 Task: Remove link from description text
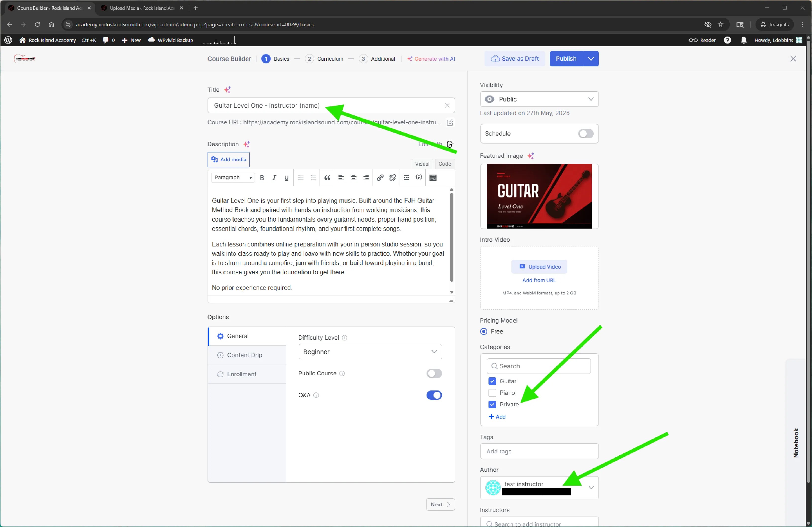tap(392, 178)
